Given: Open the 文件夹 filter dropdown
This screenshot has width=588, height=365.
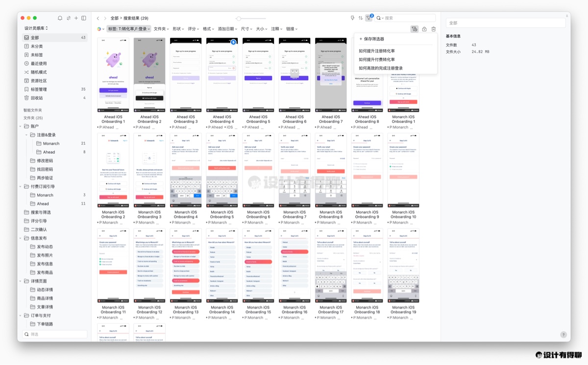Looking at the screenshot, I should pyautogui.click(x=161, y=29).
